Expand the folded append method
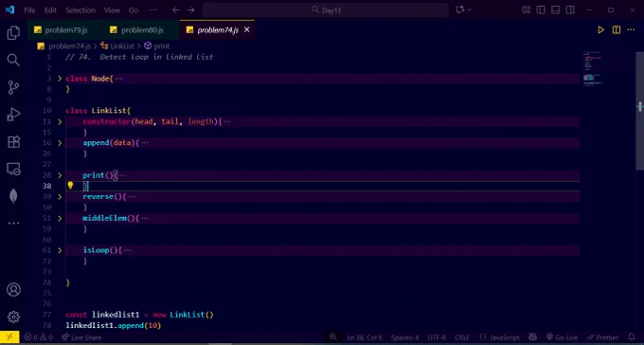Viewport: 644px width, 345px height. (60, 143)
